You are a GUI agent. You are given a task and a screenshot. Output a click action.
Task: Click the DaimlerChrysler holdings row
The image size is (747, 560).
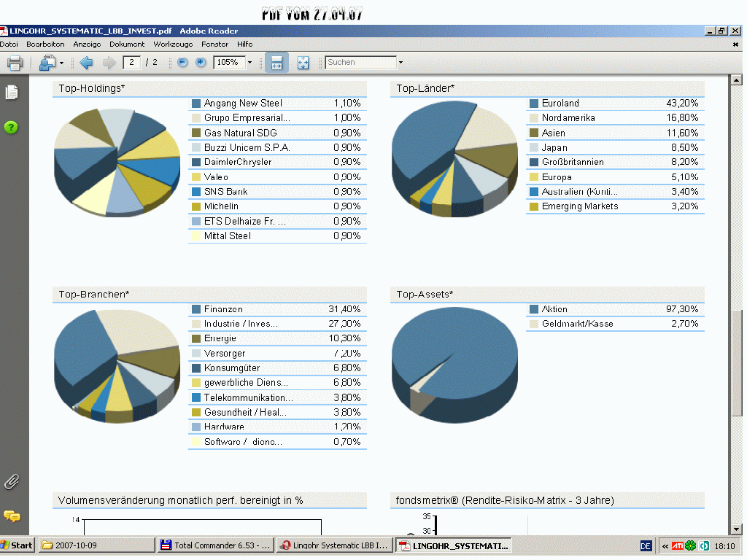pyautogui.click(x=277, y=162)
